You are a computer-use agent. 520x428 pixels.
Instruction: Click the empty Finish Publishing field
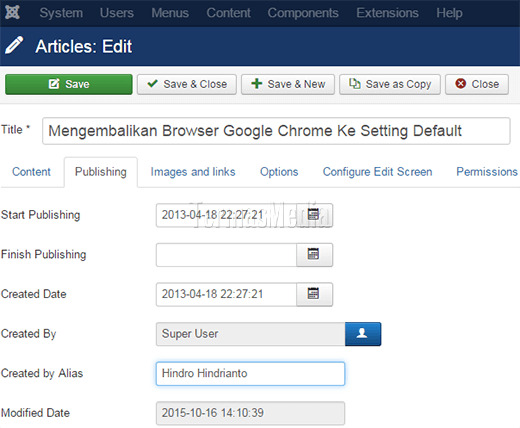(x=226, y=255)
